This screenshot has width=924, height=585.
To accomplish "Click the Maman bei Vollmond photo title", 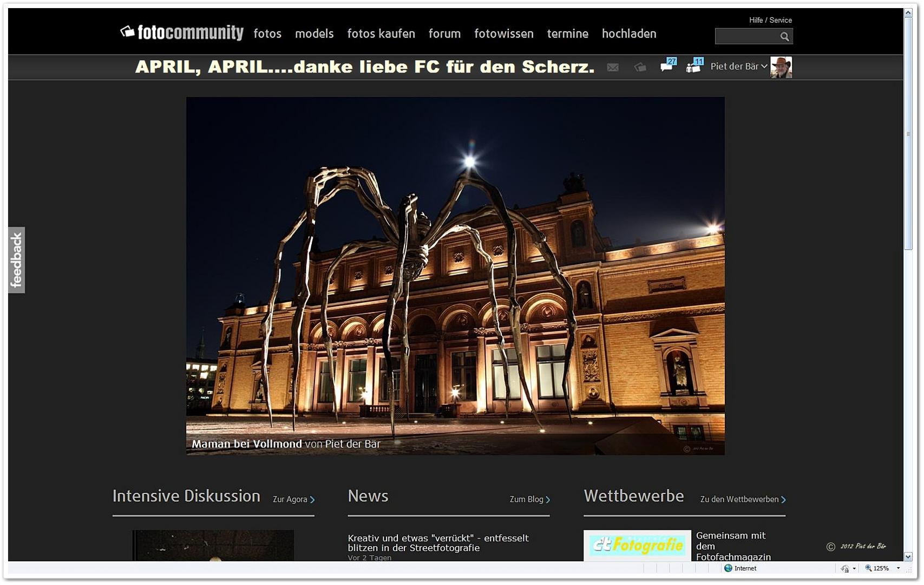I will (247, 444).
